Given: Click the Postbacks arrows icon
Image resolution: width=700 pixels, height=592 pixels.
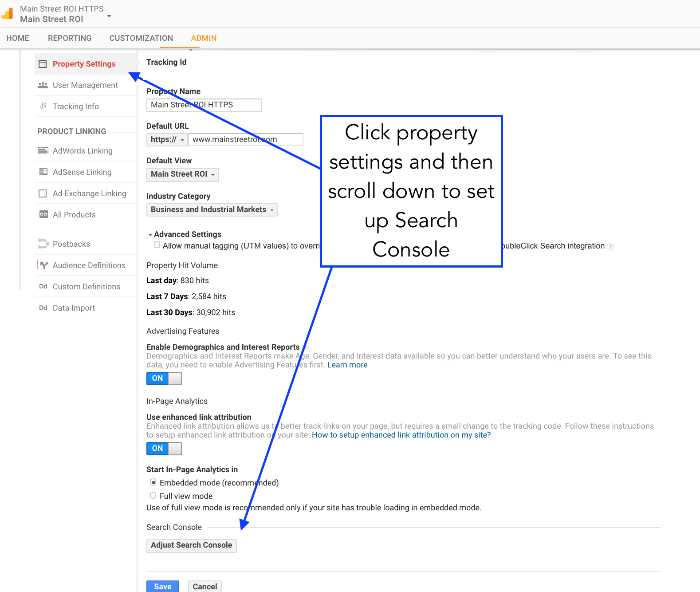Looking at the screenshot, I should click(x=43, y=244).
